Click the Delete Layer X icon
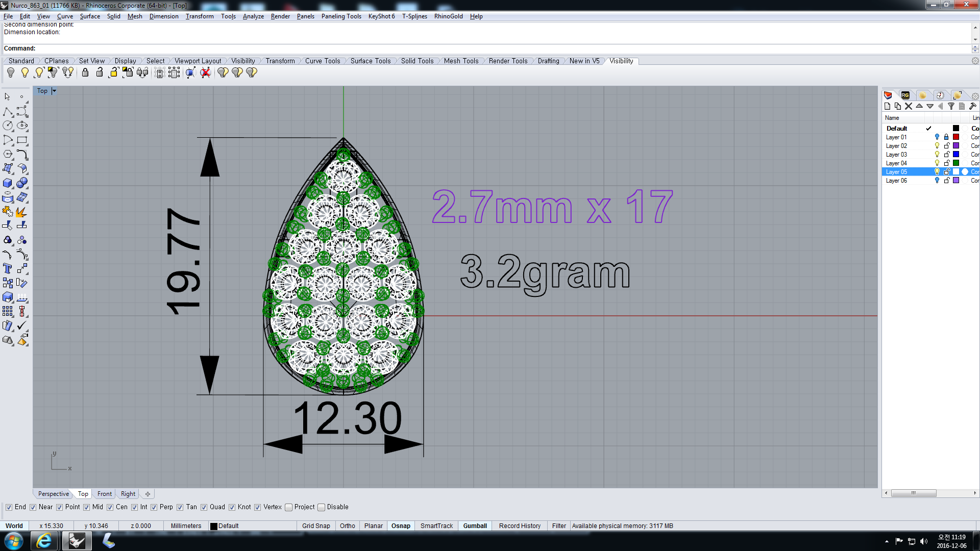The image size is (980, 551). 909,106
